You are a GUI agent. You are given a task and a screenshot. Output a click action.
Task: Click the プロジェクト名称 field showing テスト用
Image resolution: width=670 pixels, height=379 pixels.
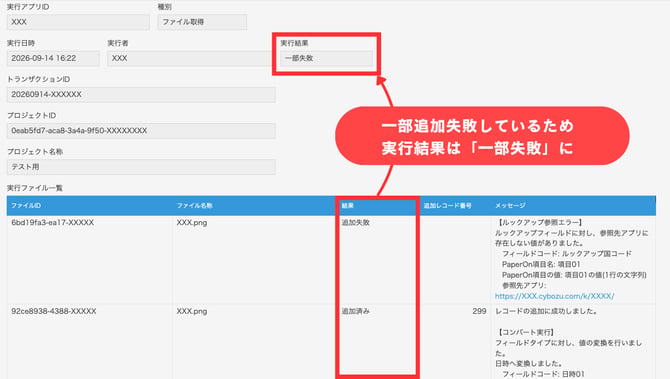click(x=141, y=167)
